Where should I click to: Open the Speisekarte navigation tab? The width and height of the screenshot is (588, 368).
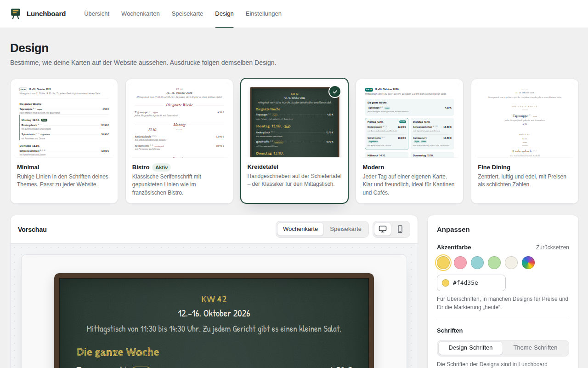click(187, 14)
